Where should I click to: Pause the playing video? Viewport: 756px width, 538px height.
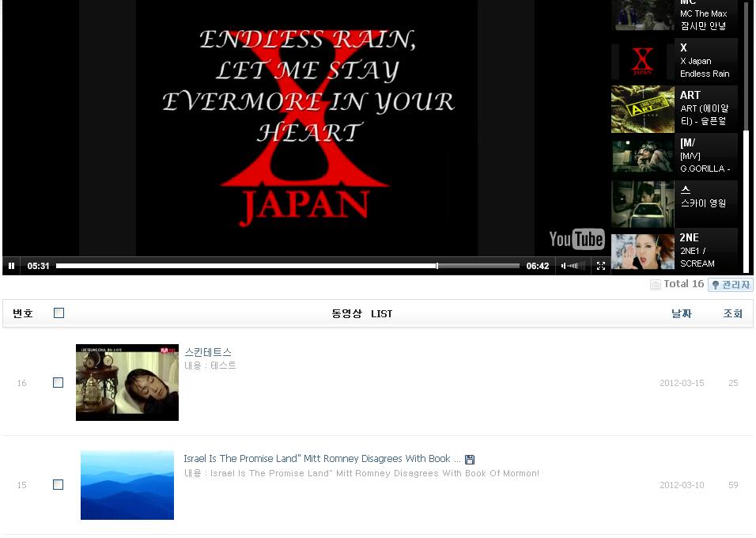coord(11,266)
